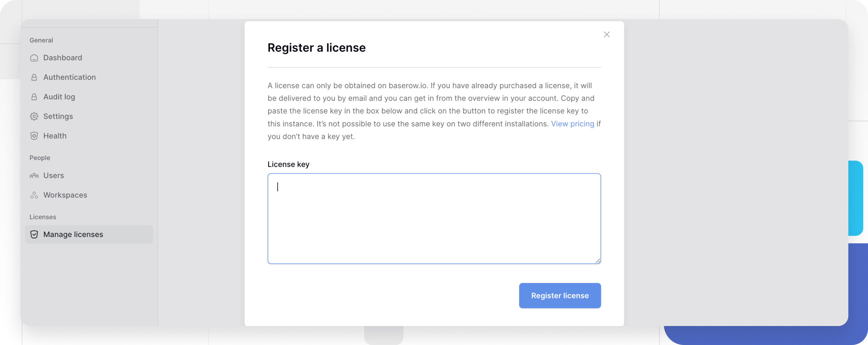
Task: Select the Users text label
Action: (54, 176)
